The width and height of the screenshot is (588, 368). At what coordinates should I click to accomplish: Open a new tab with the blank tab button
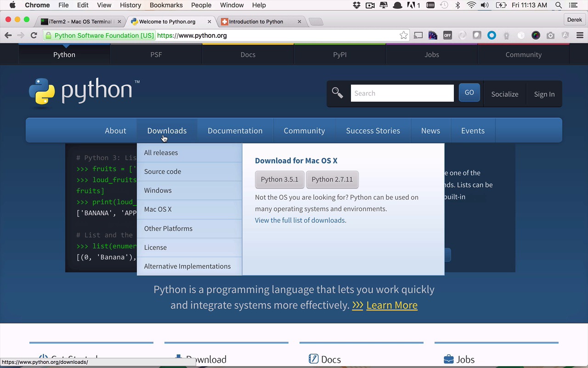pyautogui.click(x=316, y=22)
